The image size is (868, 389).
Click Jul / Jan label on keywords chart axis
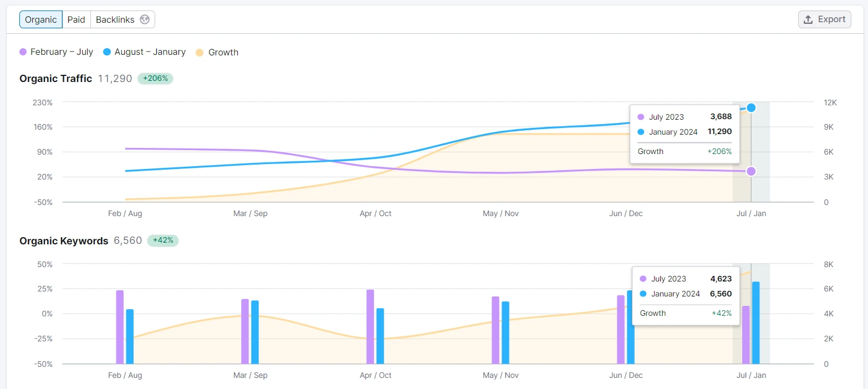(x=751, y=375)
